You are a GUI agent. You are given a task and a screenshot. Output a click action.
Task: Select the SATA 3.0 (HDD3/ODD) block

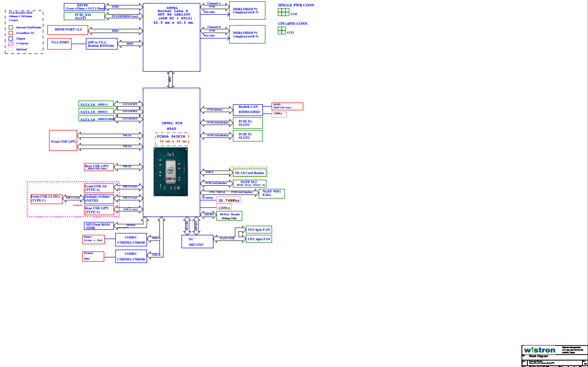pos(96,119)
